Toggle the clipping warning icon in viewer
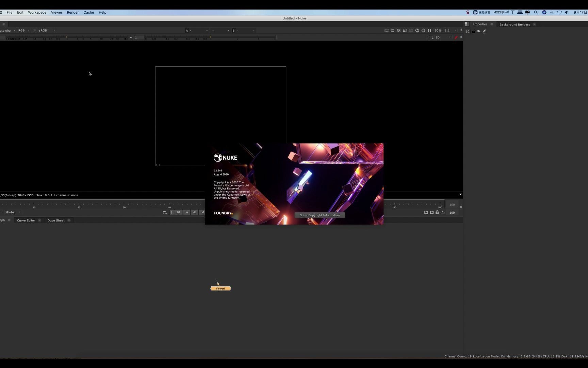Image resolution: width=588 pixels, height=368 pixels. point(387,30)
